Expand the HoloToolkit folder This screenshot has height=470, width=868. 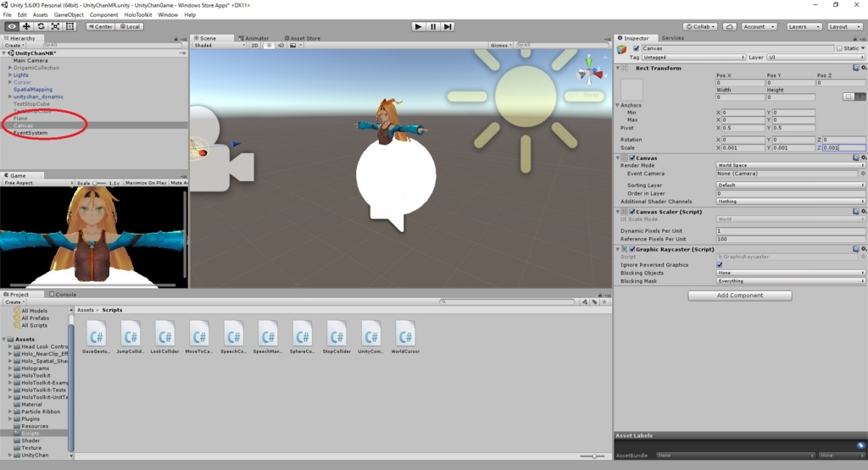[10, 375]
